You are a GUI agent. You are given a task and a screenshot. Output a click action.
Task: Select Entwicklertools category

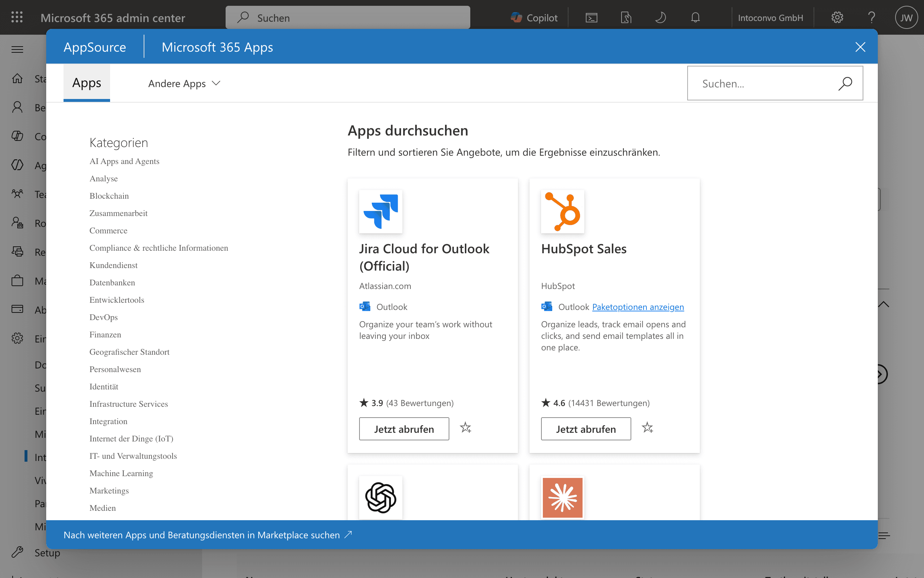pos(117,300)
